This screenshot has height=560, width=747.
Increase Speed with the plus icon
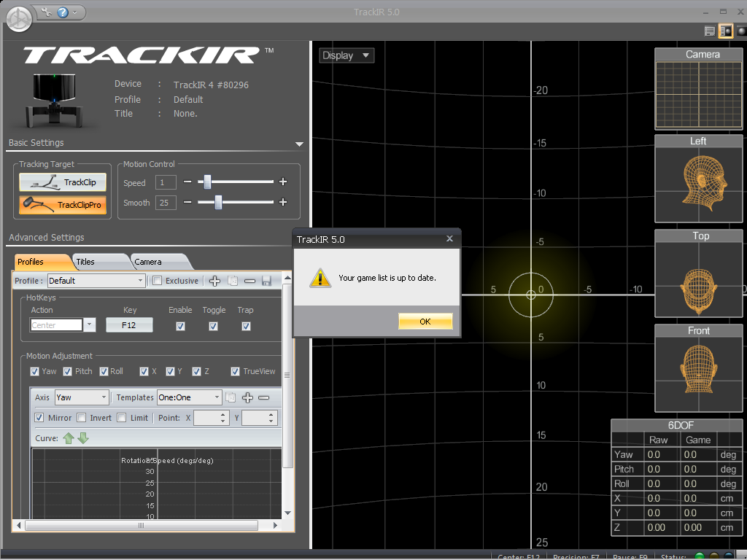pos(283,182)
